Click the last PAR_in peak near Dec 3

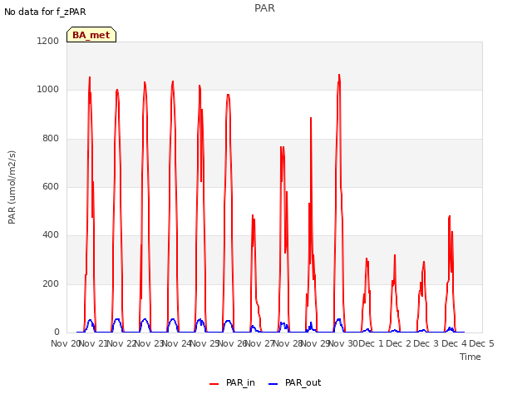click(450, 216)
